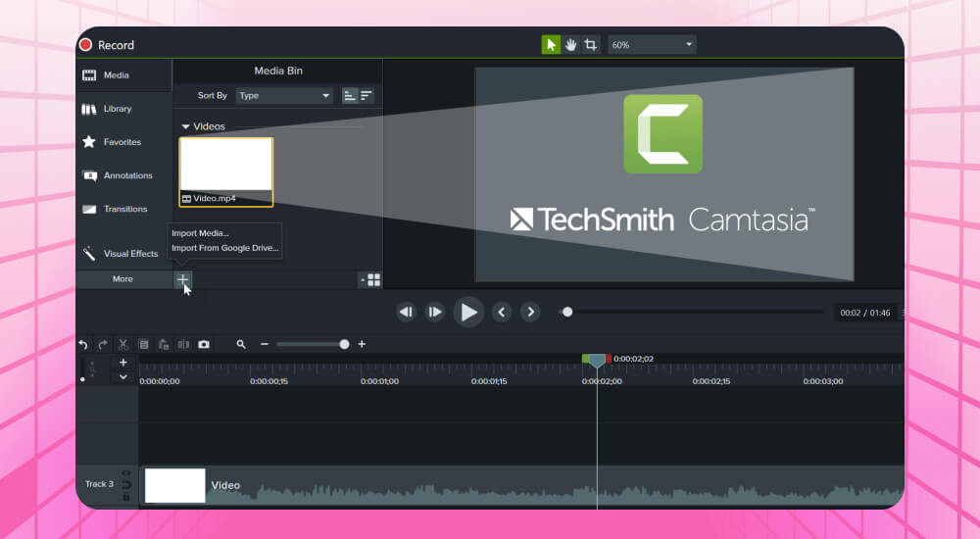This screenshot has width=980, height=539.
Task: Click the green in-point handle on playhead
Action: (585, 359)
